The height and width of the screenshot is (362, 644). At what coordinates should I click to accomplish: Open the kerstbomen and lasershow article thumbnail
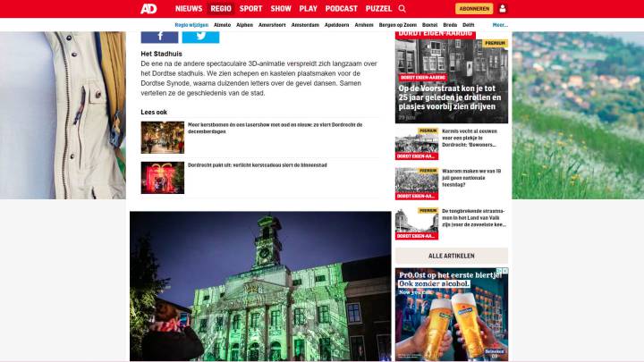point(162,138)
